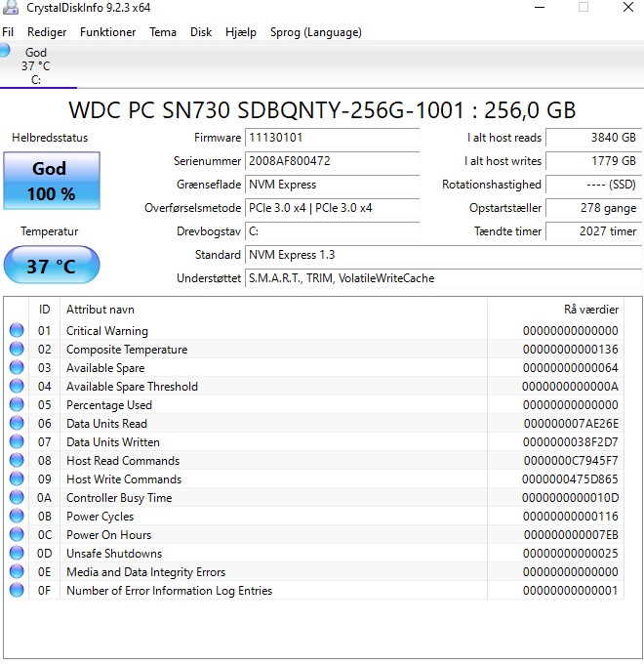Click the Rå værdier column header

555,310
